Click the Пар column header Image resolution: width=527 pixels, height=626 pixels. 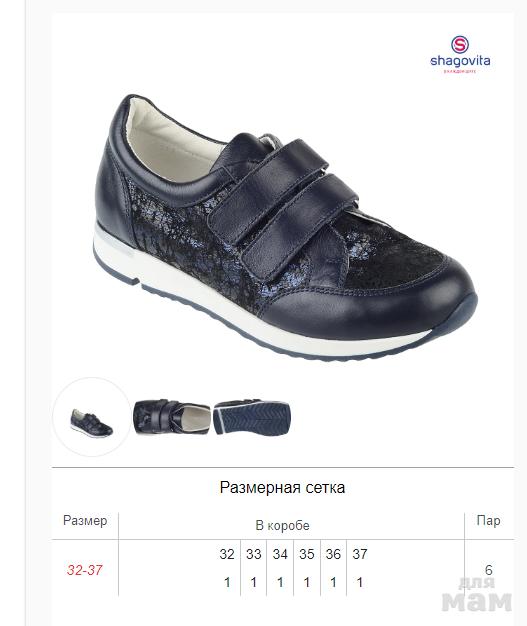coord(489,520)
